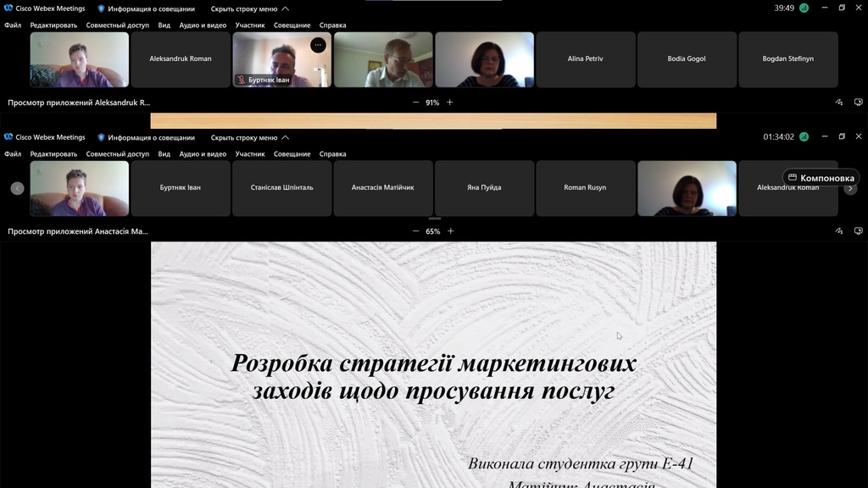This screenshot has width=868, height=488.
Task: Click muted microphone icon on Буртняк Іван tile
Action: pos(242,80)
